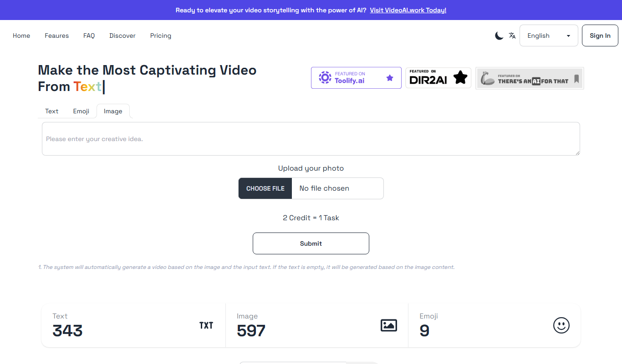Image resolution: width=622 pixels, height=364 pixels.
Task: Go to Feaures nav item
Action: tap(57, 35)
